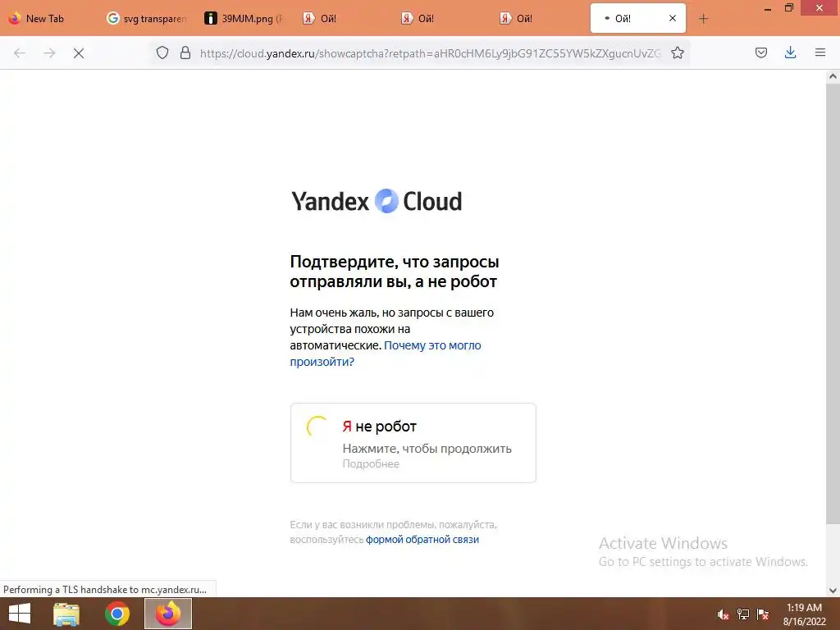
Task: Open File Explorer from taskbar
Action: point(66,614)
